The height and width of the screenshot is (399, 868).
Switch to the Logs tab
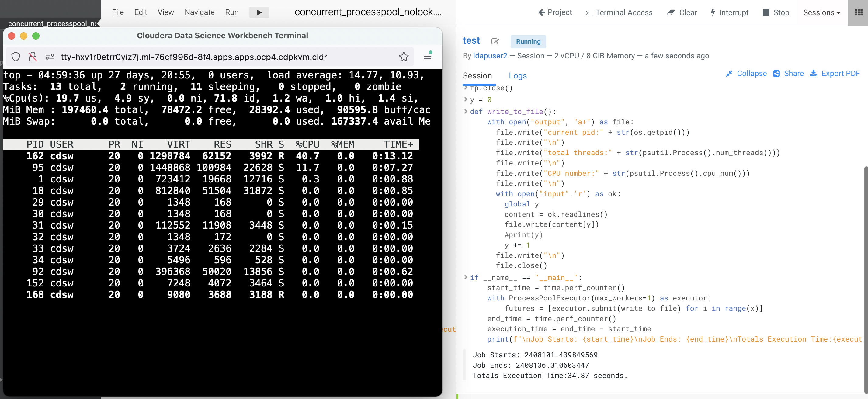click(517, 75)
